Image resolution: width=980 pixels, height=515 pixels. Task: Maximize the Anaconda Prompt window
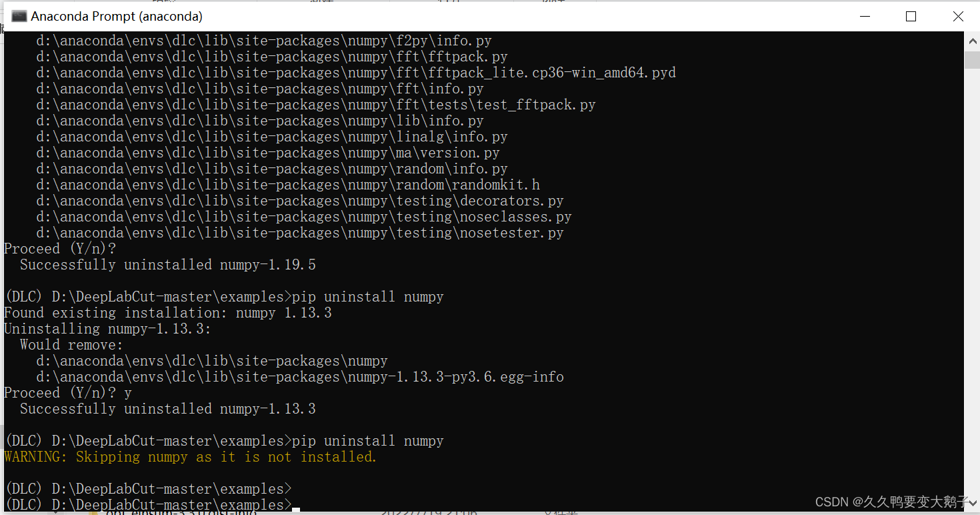coord(911,16)
